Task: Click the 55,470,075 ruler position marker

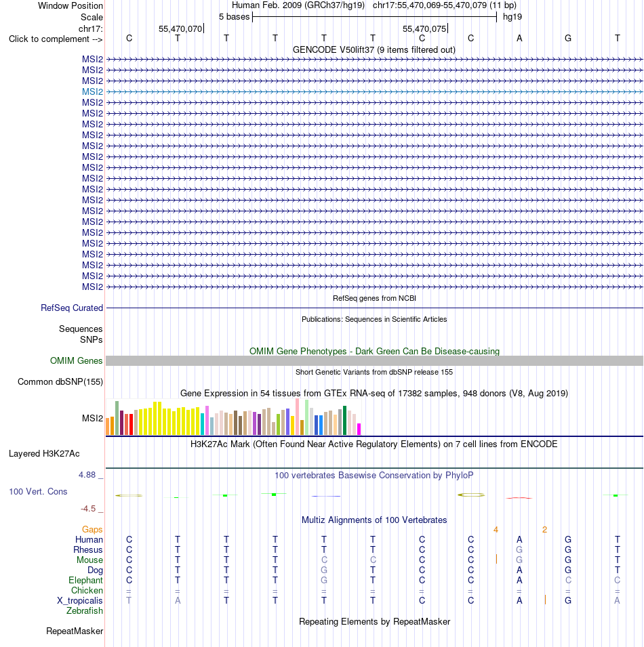Action: click(424, 29)
